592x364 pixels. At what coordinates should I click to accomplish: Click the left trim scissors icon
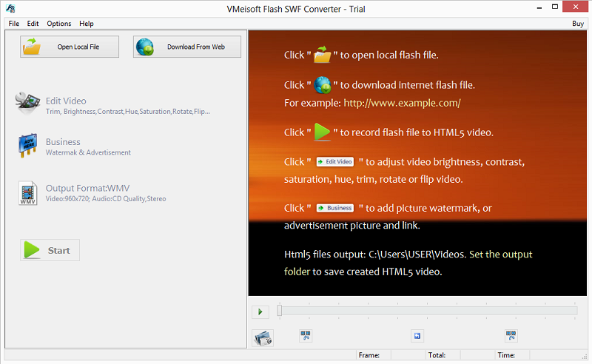point(306,335)
